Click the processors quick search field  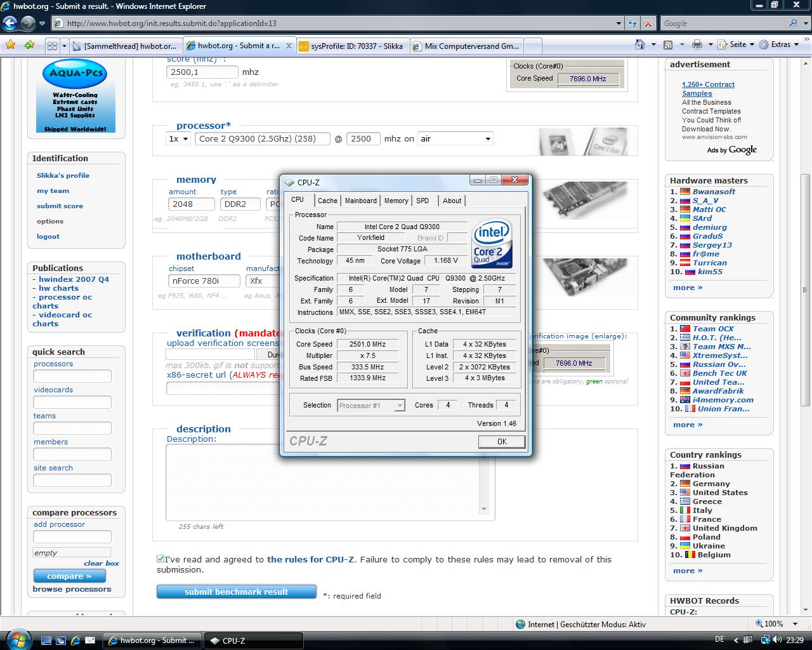(x=72, y=376)
